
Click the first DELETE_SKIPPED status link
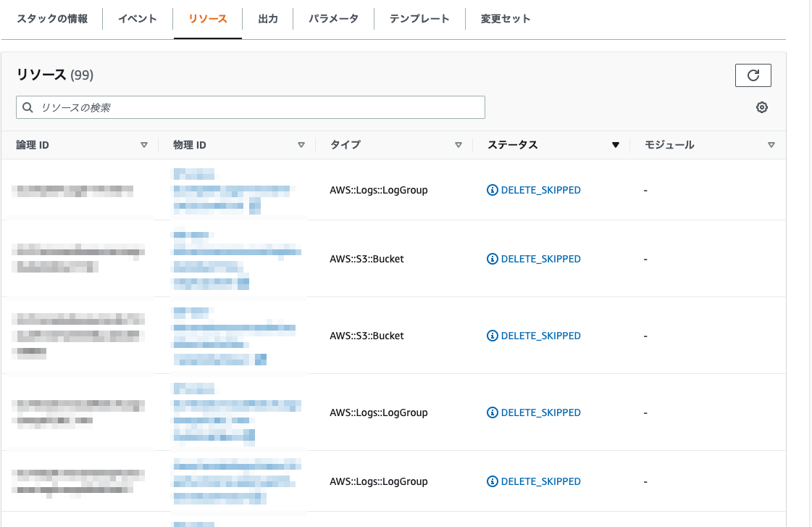coord(540,190)
